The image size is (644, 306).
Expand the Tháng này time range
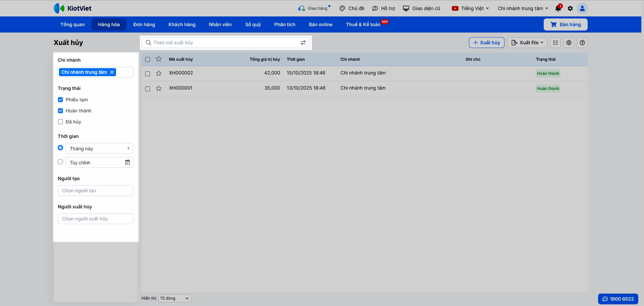(x=99, y=148)
